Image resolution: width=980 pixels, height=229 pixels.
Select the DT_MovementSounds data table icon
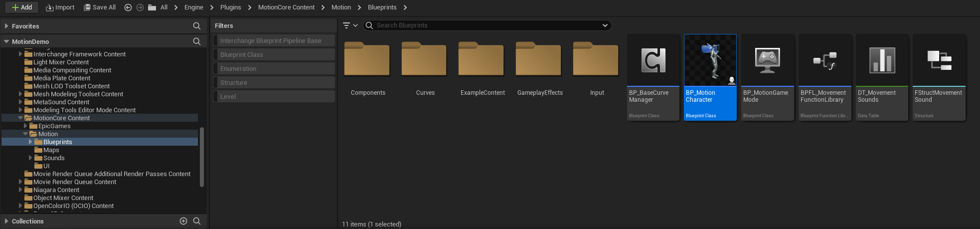point(882,61)
